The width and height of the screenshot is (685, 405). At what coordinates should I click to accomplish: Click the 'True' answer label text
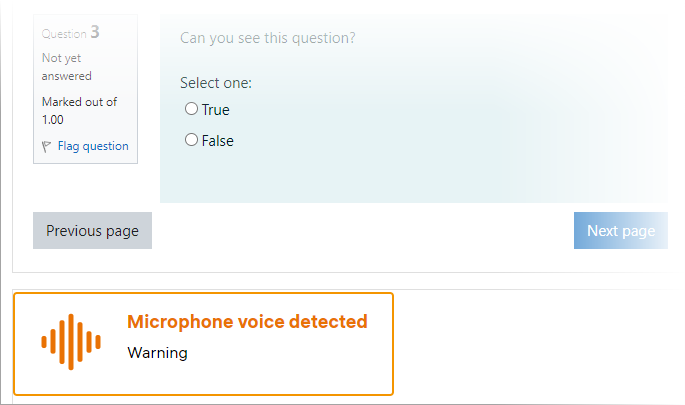[x=215, y=110]
